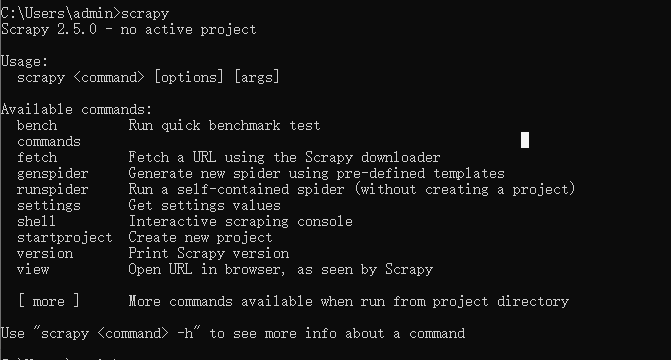Click the 'genspider' command name
Viewport: 671px width, 360px height.
tap(53, 174)
